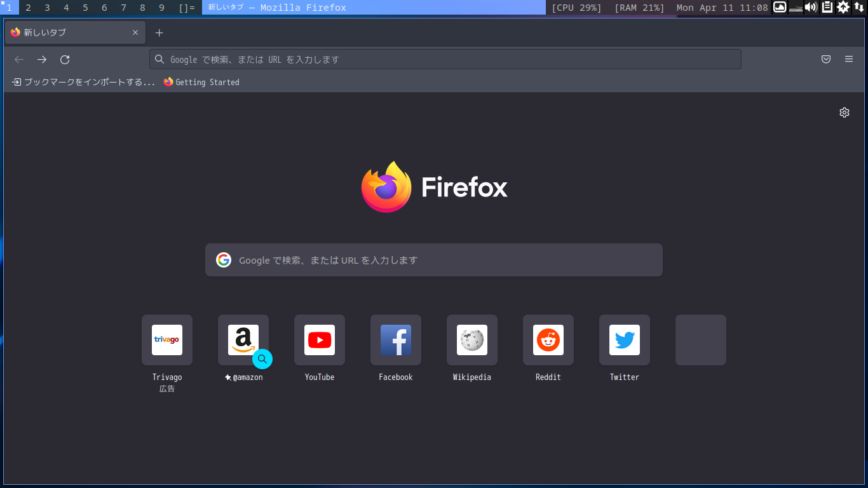
Task: Open the @amazon search shortcut tile
Action: tap(243, 340)
